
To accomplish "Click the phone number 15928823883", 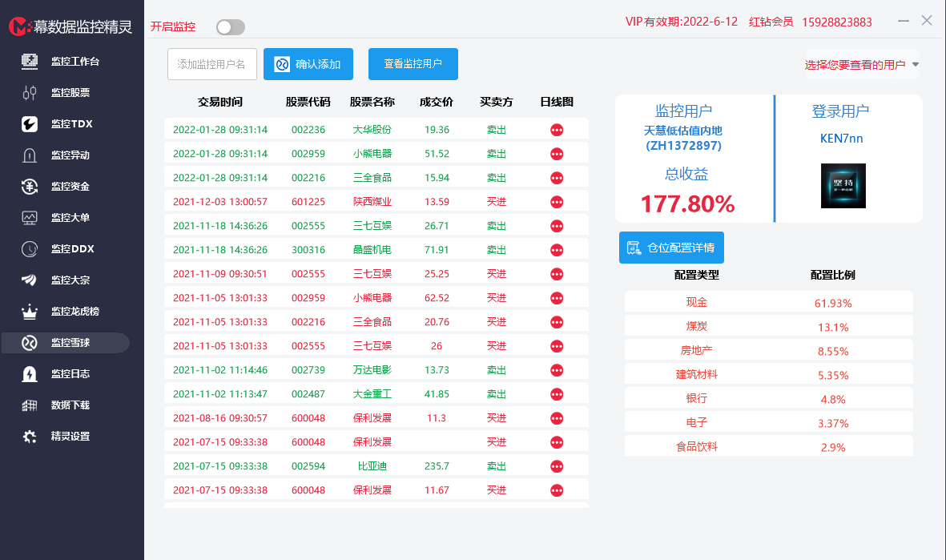I will pos(837,22).
